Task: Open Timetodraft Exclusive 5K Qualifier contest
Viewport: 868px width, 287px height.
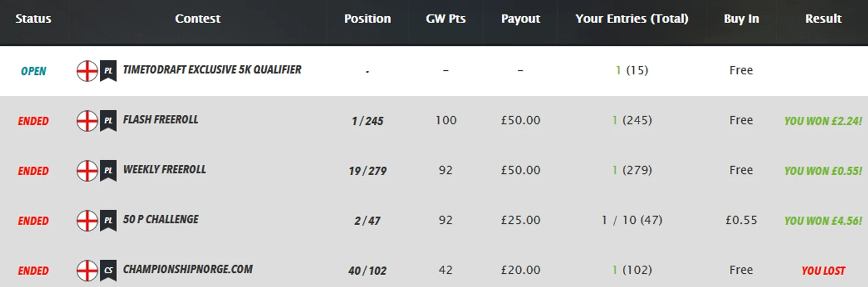Action: [x=212, y=70]
